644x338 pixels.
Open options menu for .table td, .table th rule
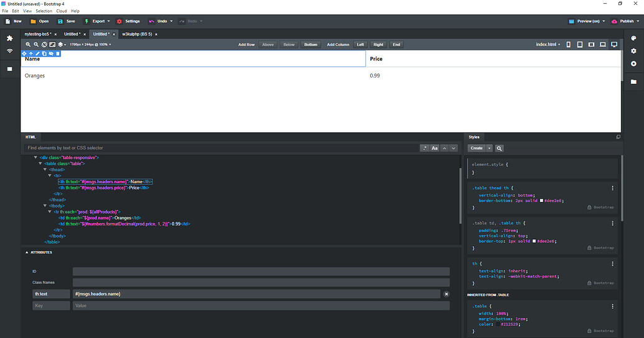(612, 224)
